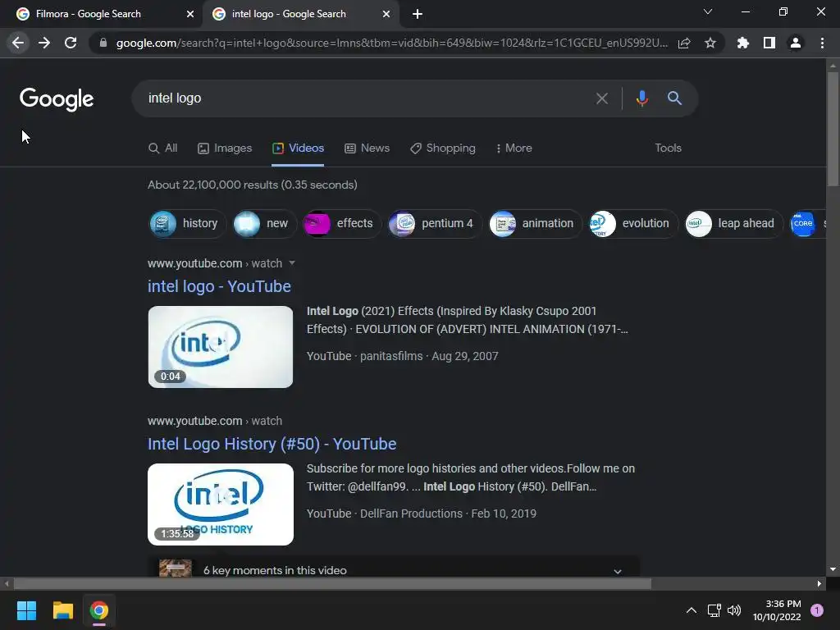Toggle the Chrome side panel icon

pos(769,43)
